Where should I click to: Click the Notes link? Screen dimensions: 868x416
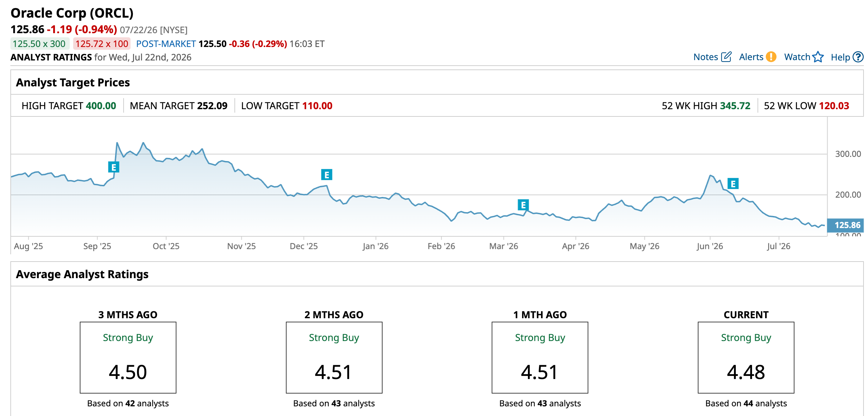point(705,57)
